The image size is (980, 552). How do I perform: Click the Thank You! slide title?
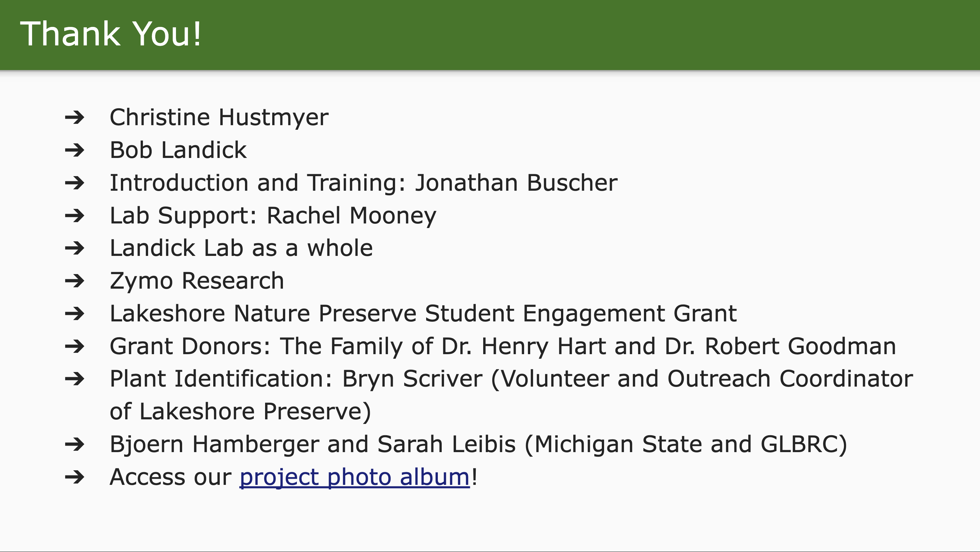(x=111, y=34)
